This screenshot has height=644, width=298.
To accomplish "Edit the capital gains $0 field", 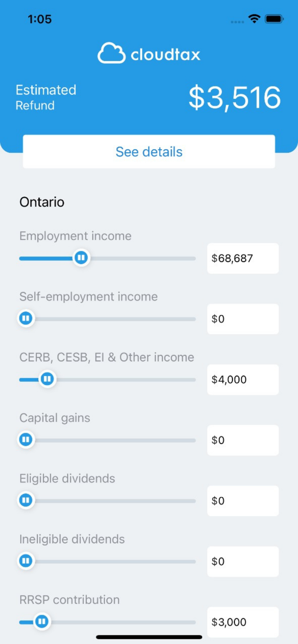I will pyautogui.click(x=243, y=440).
